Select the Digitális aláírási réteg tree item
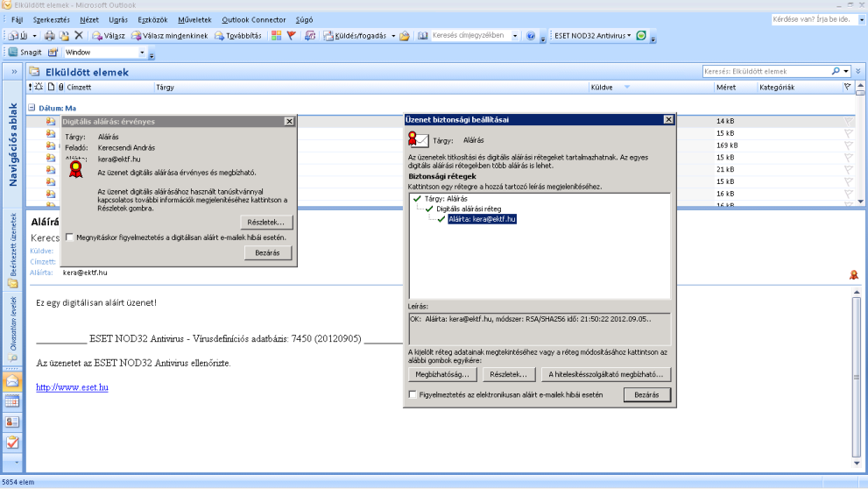 click(x=469, y=209)
